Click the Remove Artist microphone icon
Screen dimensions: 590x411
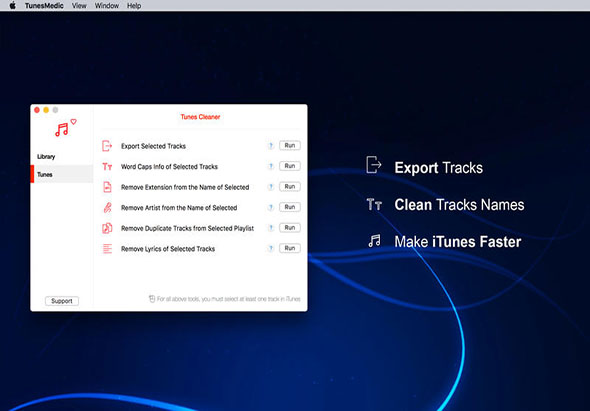107,207
